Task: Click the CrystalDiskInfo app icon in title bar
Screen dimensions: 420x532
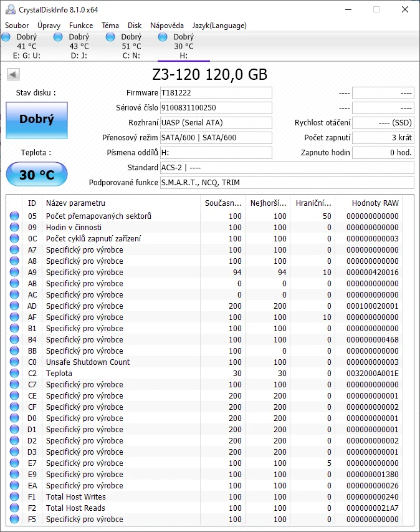Action: coord(10,9)
